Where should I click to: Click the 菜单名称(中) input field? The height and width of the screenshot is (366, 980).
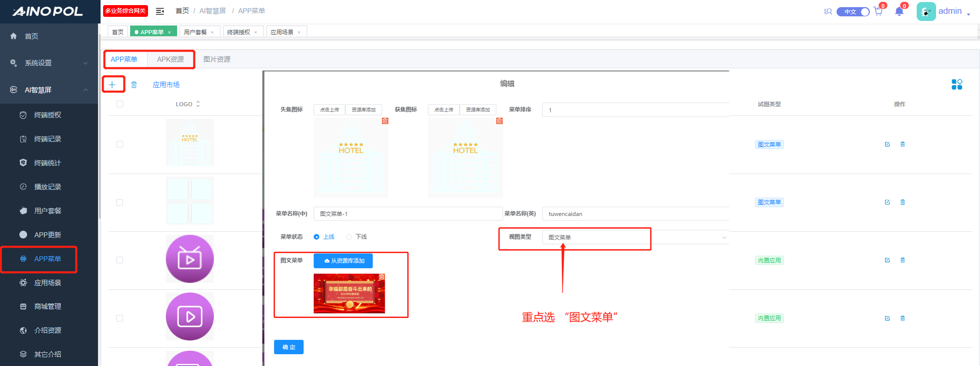[407, 214]
